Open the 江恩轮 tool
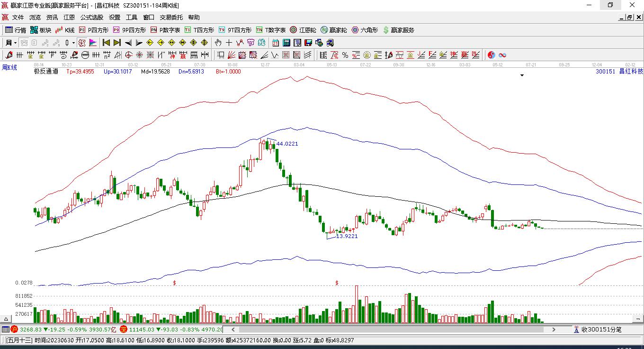The height and width of the screenshot is (349, 644). 303,30
